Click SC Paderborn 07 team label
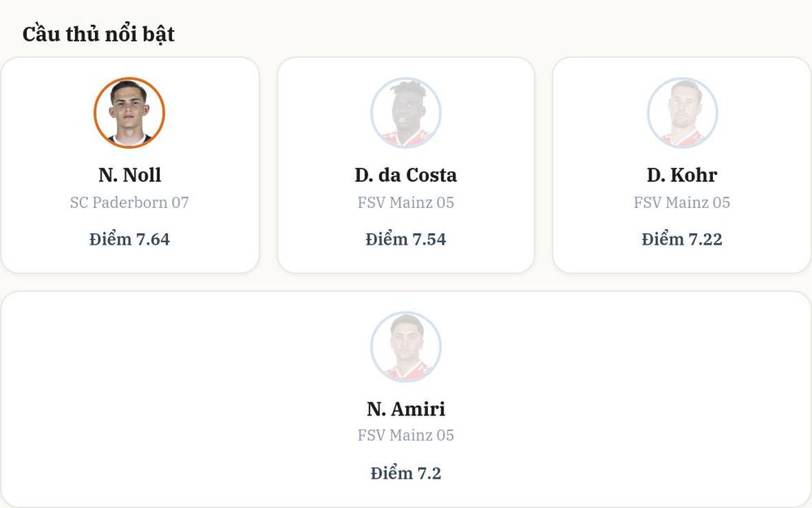This screenshot has width=812, height=508. (x=129, y=202)
